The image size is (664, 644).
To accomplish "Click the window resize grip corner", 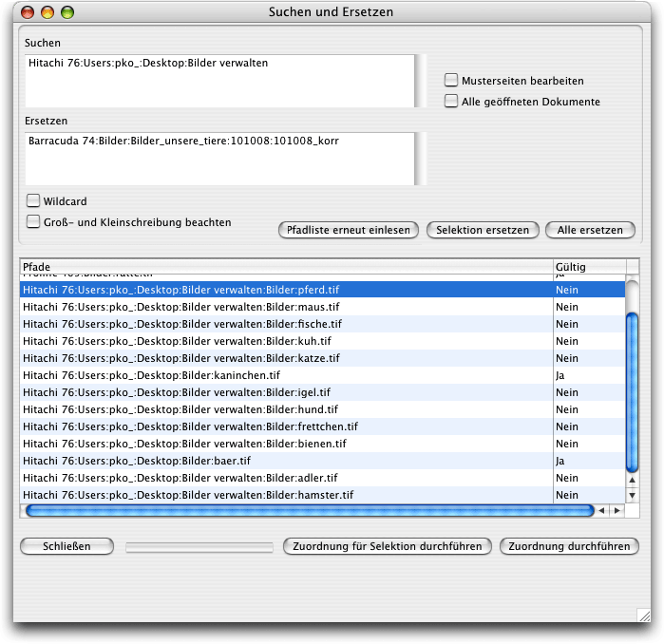I will coord(644,615).
